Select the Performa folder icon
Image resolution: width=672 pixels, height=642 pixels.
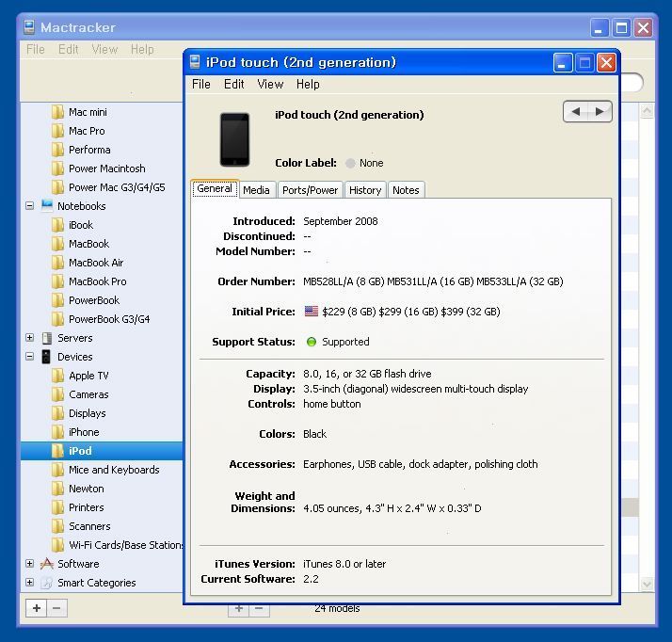(x=57, y=150)
